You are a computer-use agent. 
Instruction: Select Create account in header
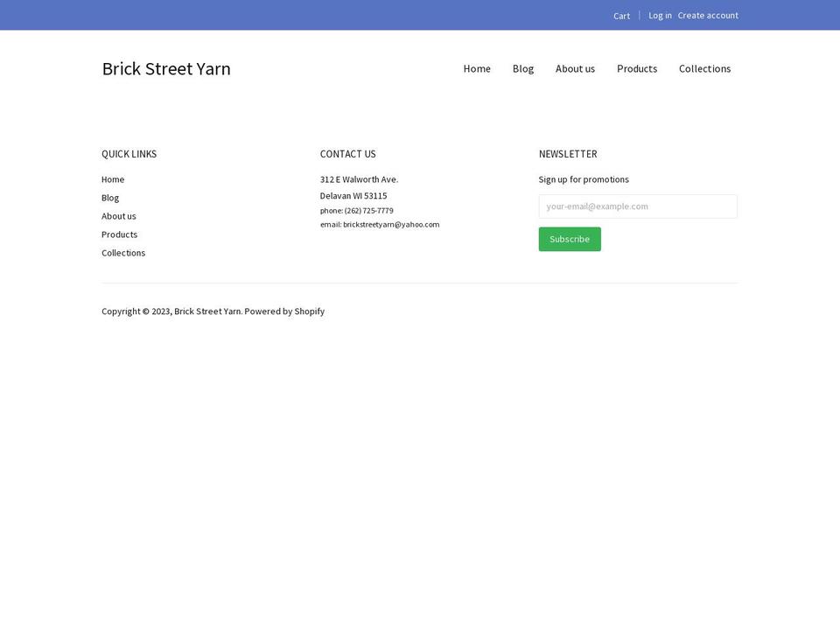[708, 15]
